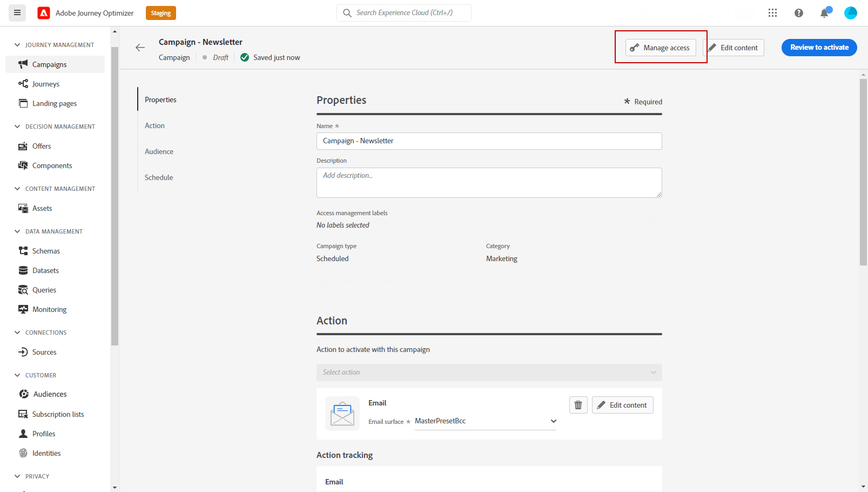The image size is (868, 492).
Task: Open Monitoring under Data Management
Action: click(x=49, y=309)
